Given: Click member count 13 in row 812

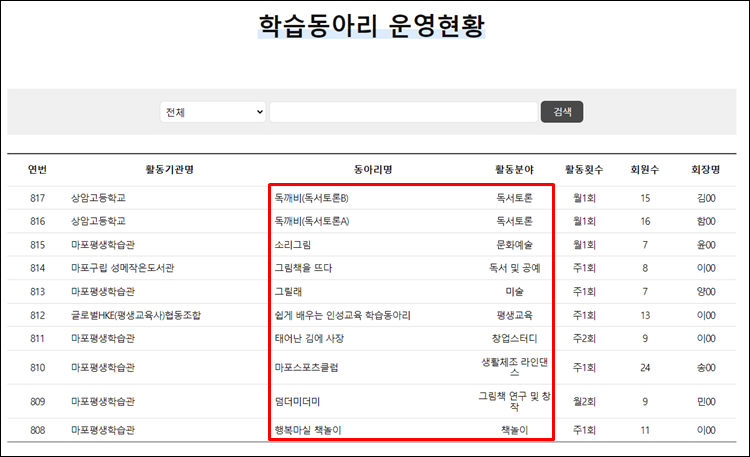Looking at the screenshot, I should pyautogui.click(x=645, y=315).
